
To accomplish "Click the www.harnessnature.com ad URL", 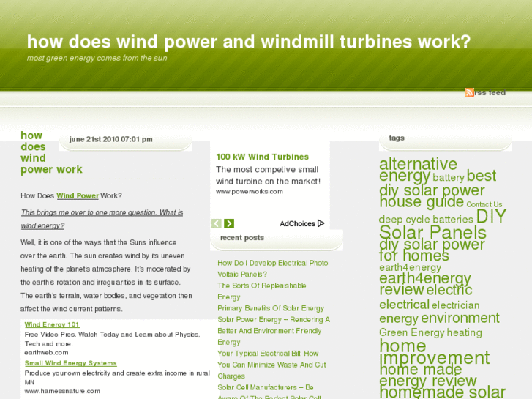I will (x=62, y=391).
